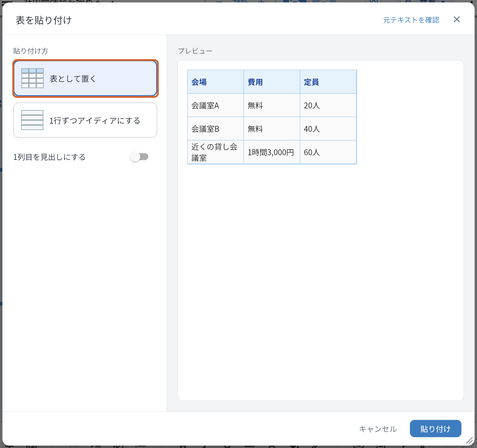Click the '無料' cell in the 会議室A row
This screenshot has height=448, width=477.
tap(272, 105)
